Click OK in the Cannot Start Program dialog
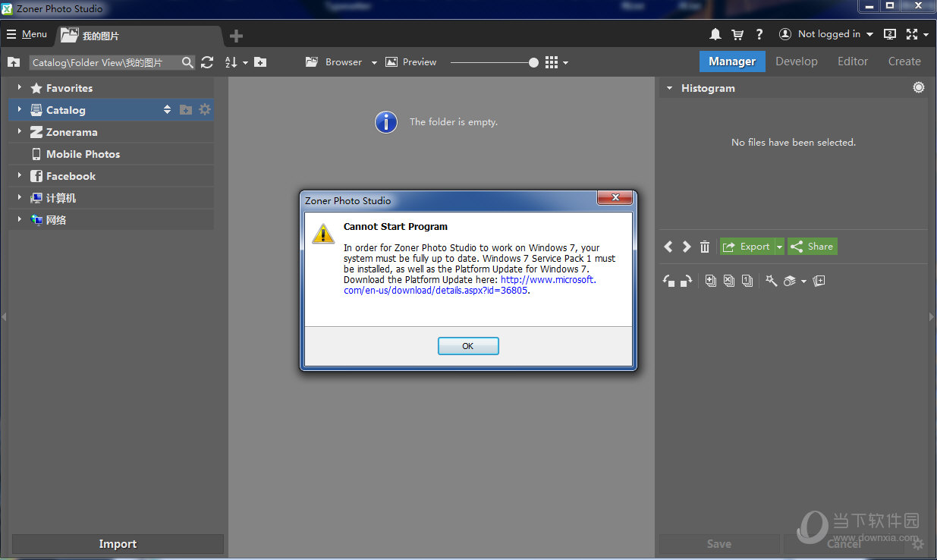Image resolution: width=937 pixels, height=560 pixels. pyautogui.click(x=468, y=346)
